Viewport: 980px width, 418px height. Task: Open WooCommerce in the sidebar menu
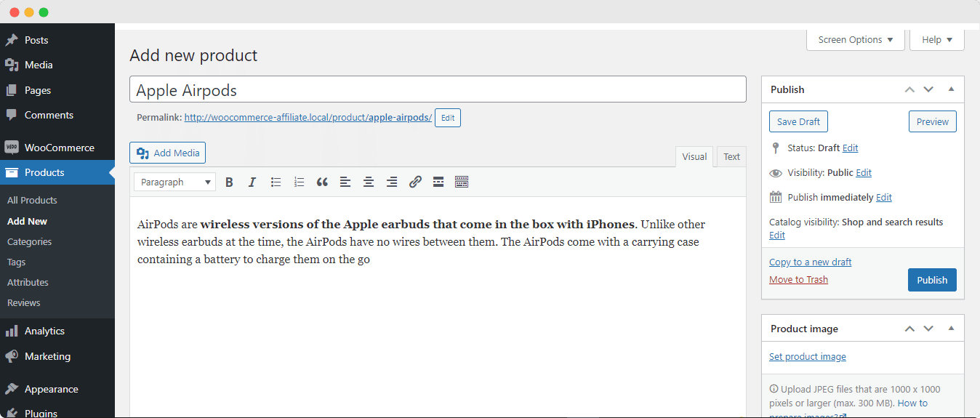point(59,148)
